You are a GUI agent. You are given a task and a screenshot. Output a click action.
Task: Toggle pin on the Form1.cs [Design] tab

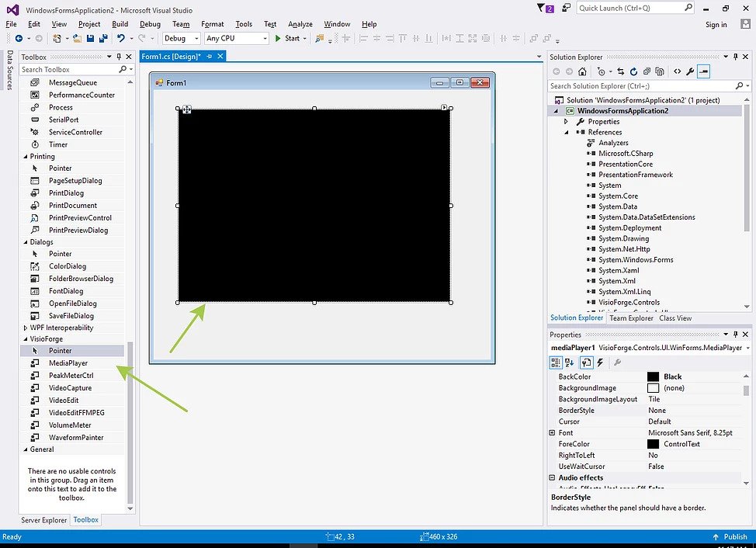click(x=210, y=57)
